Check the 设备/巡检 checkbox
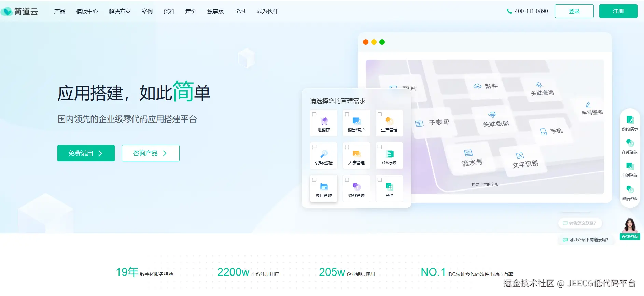 point(314,147)
